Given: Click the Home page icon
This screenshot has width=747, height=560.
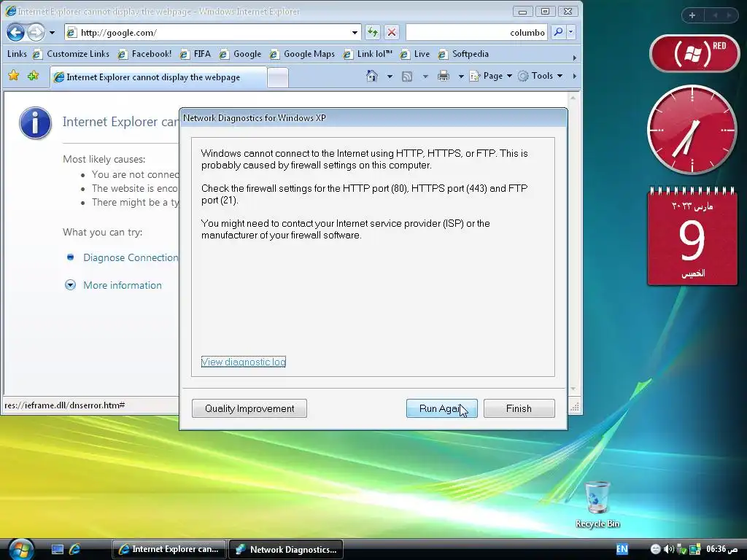Looking at the screenshot, I should (x=371, y=76).
